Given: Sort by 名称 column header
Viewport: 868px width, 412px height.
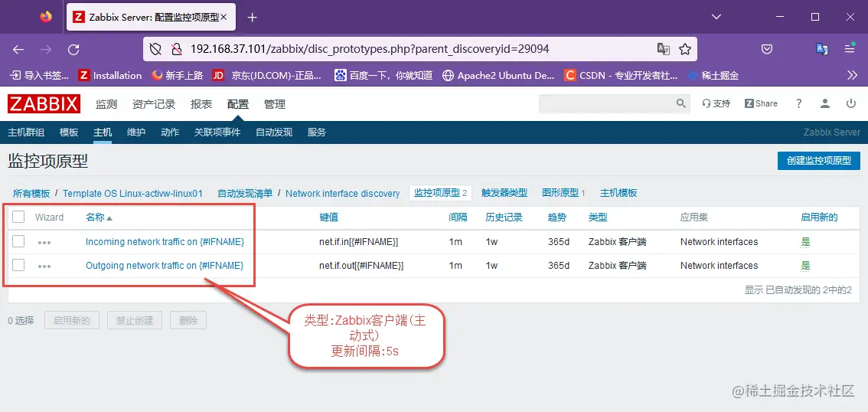Looking at the screenshot, I should coord(99,217).
